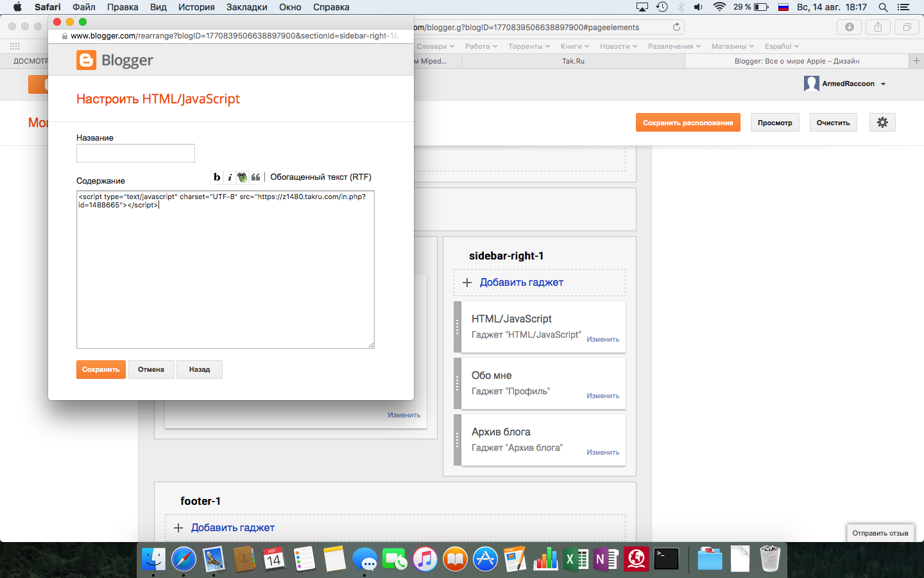Image resolution: width=924 pixels, height=578 pixels.
Task: Open Trash in the dock
Action: click(769, 559)
